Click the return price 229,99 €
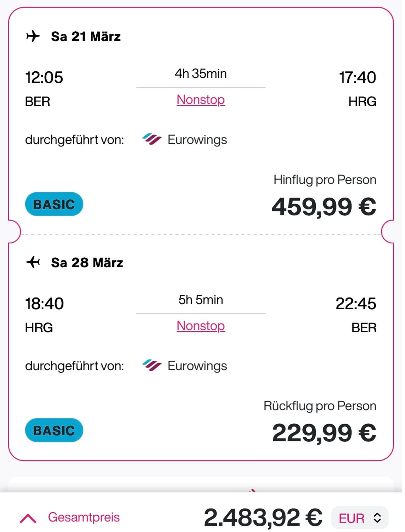 [324, 433]
